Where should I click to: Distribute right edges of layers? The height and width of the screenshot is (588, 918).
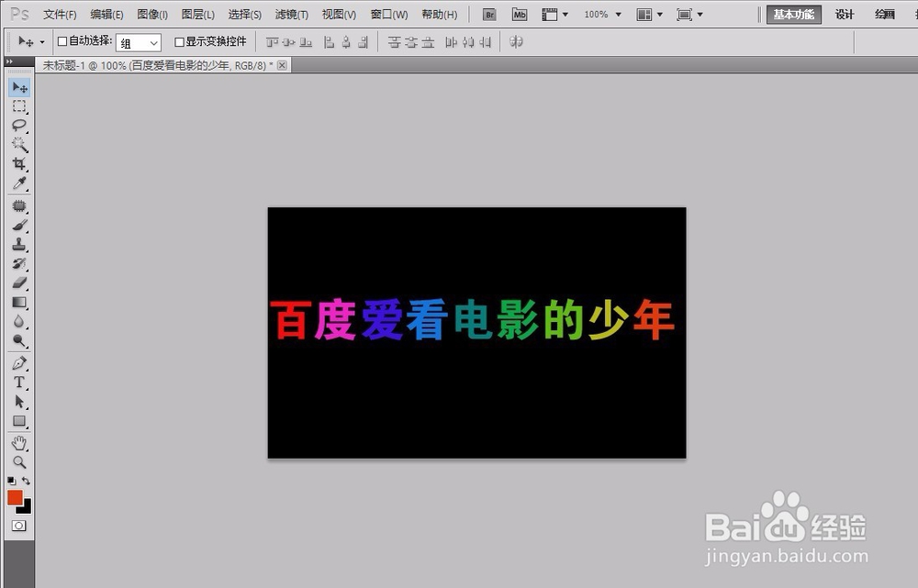click(485, 42)
